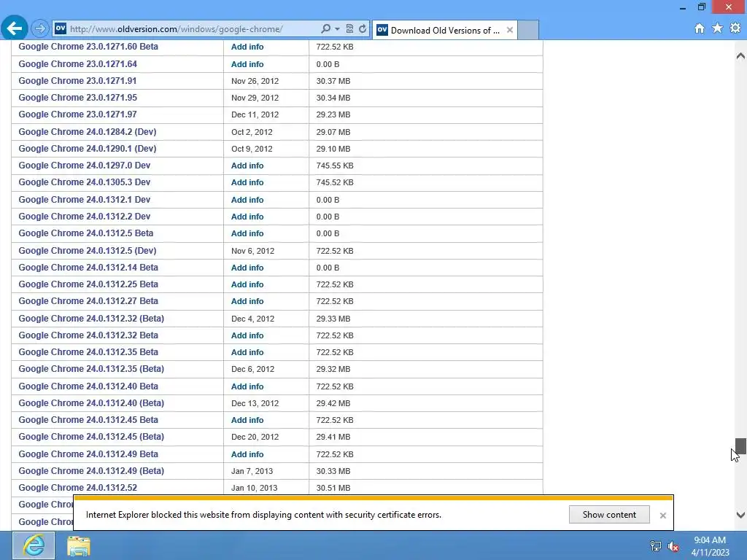Open Google Chrome 24.0.1312.27 Beta link
Screen dimensions: 747x560
pyautogui.click(x=88, y=301)
